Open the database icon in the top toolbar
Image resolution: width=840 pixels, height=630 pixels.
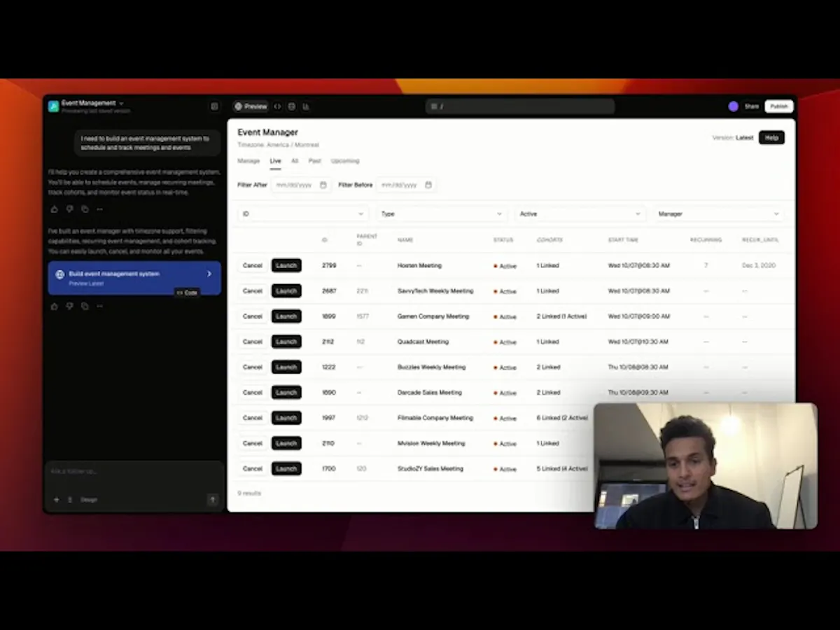tap(292, 106)
